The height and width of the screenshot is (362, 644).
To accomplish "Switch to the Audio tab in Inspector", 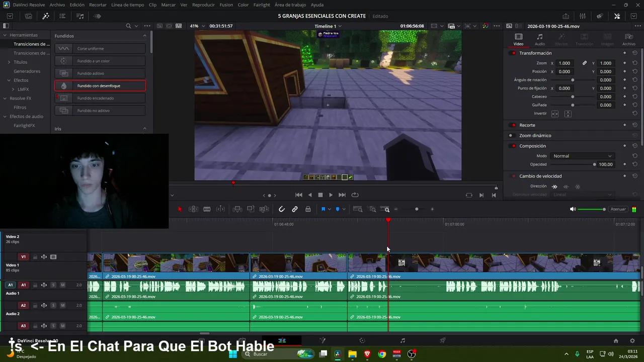I will 539,40.
